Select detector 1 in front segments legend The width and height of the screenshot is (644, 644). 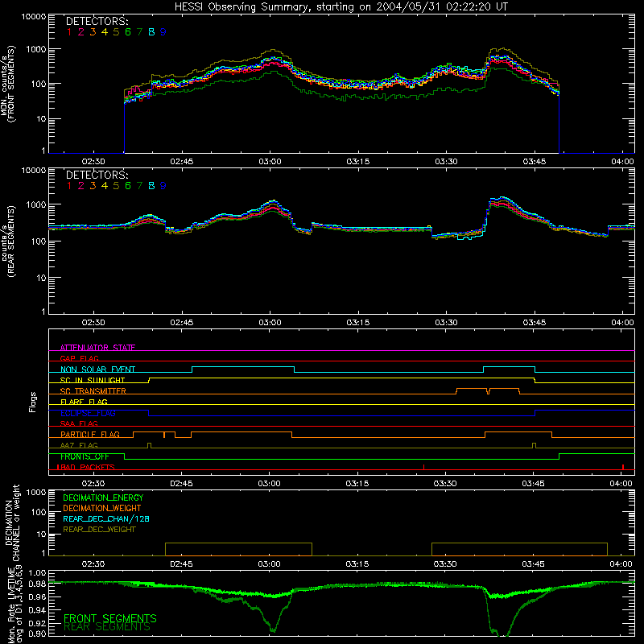pos(69,32)
